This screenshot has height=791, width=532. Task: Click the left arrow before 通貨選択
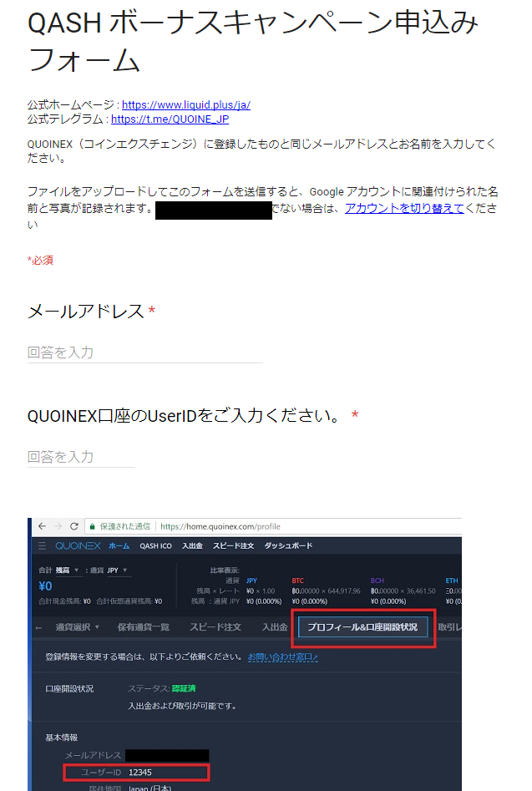click(x=38, y=627)
